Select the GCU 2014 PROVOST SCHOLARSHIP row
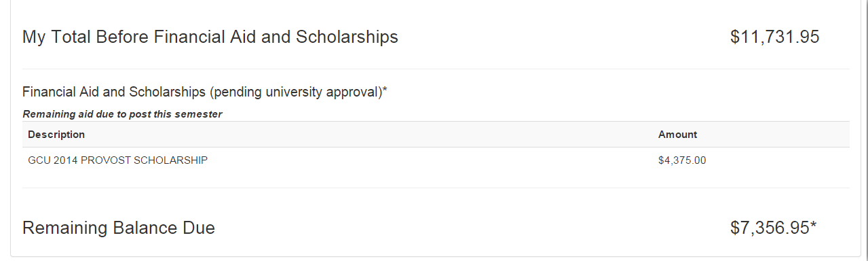Screen dimensions: 868x261 pos(436,161)
